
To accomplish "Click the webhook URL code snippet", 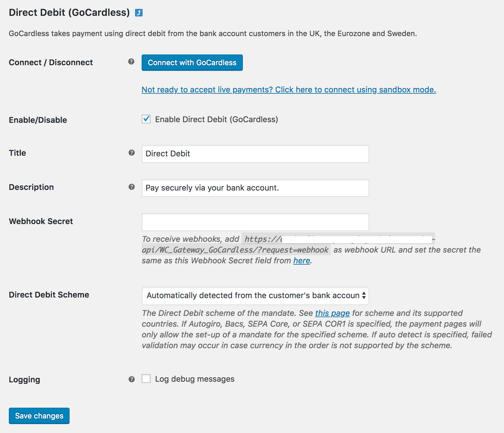I will (x=235, y=250).
